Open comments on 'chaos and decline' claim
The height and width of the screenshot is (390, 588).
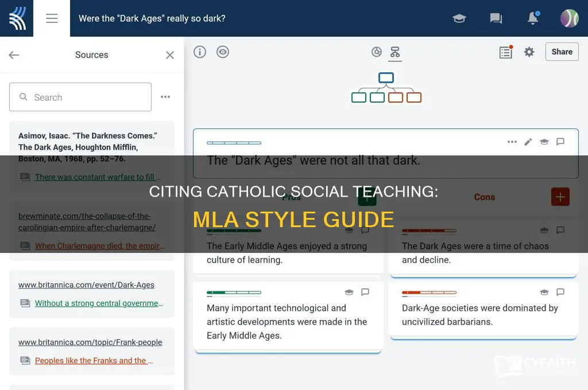[560, 229]
